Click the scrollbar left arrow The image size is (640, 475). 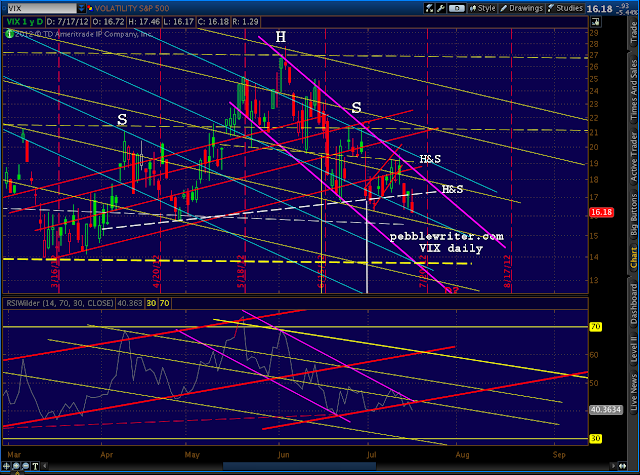44,466
